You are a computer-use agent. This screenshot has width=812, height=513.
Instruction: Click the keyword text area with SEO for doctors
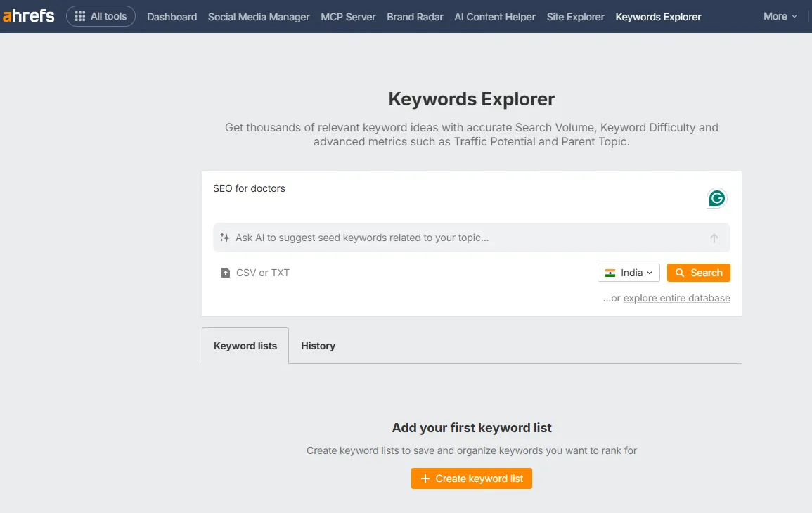(x=450, y=197)
